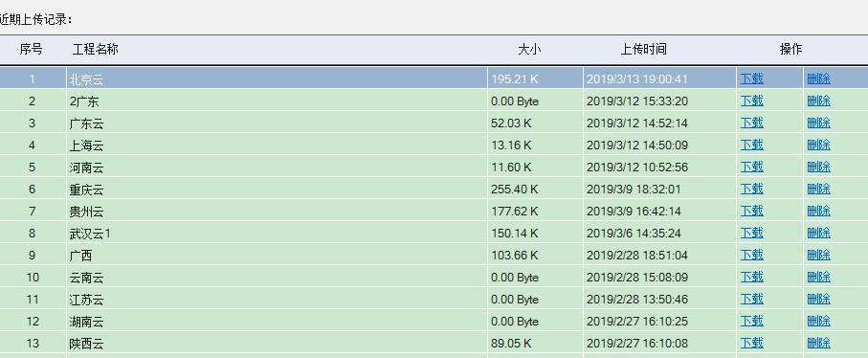The width and height of the screenshot is (868, 358).
Task: Delete the 广西 record
Action: [819, 255]
